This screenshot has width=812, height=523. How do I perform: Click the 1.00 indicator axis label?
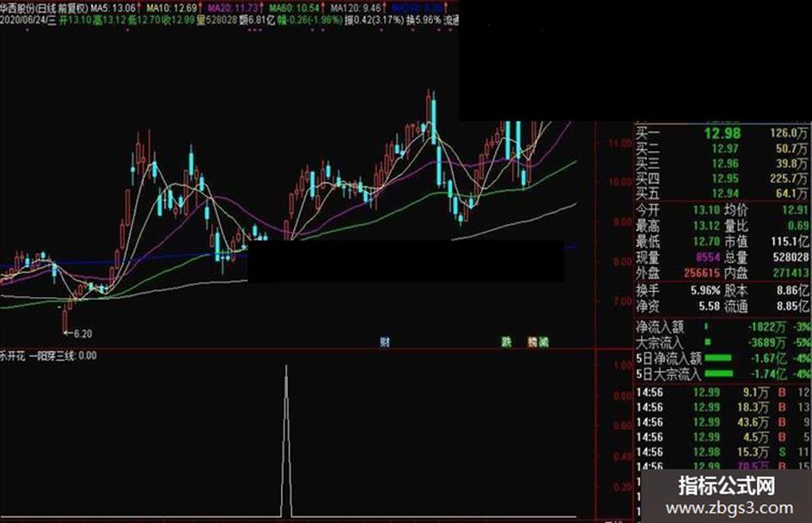[623, 366]
